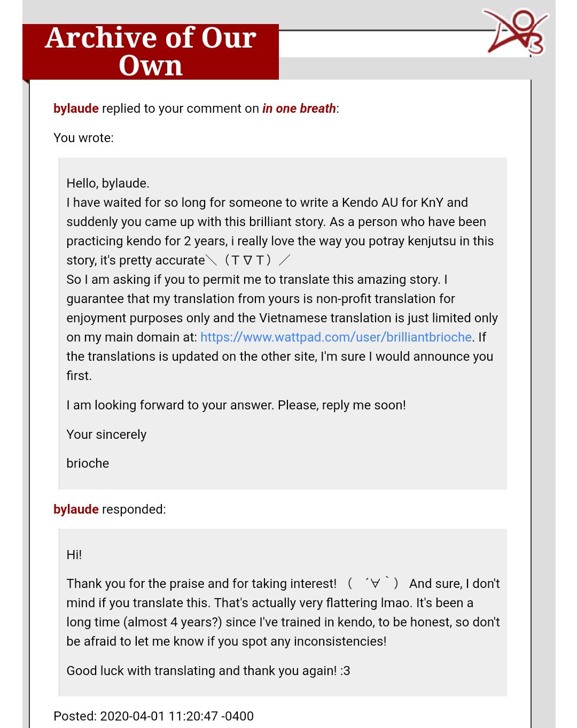577x728 pixels.
Task: Click the "Good luck with translating" line
Action: click(208, 671)
